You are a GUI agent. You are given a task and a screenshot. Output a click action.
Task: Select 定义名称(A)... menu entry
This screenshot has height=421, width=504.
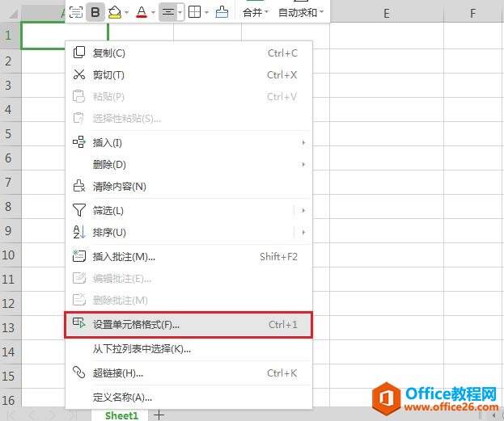click(188, 398)
